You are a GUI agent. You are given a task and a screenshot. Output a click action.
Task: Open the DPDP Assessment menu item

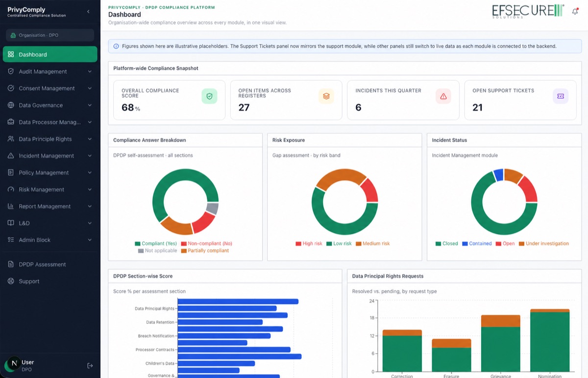coord(50,264)
